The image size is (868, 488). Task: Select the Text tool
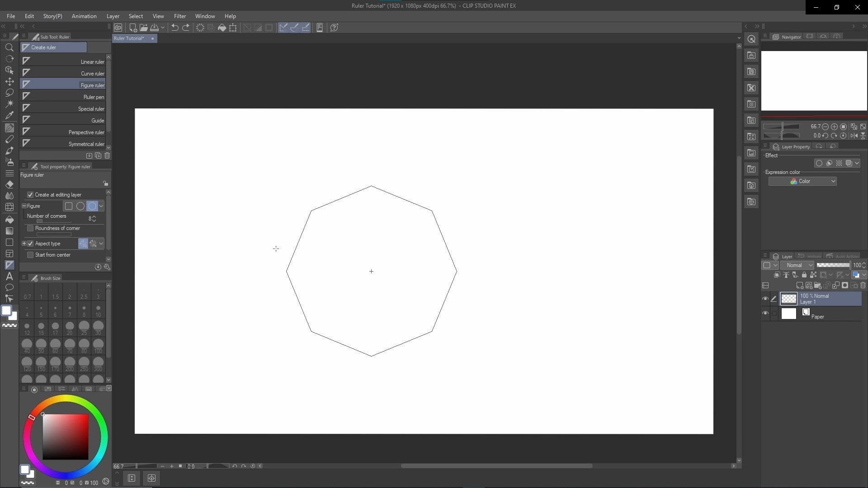point(9,277)
